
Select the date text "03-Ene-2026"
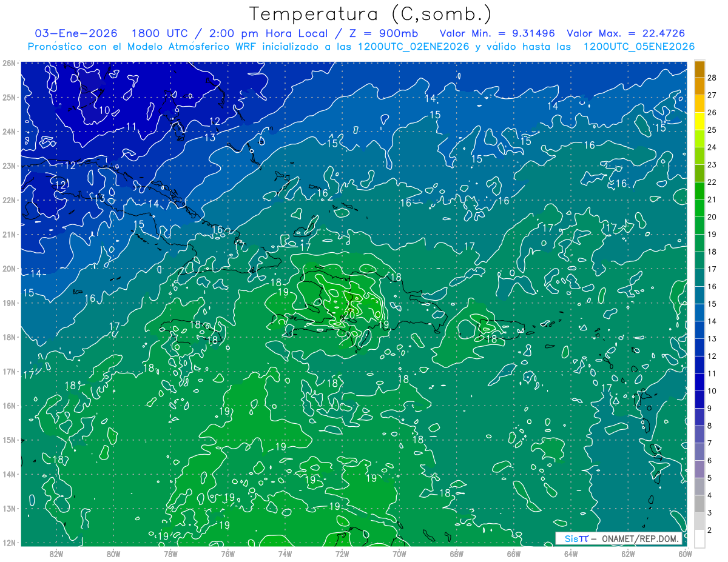pos(76,33)
